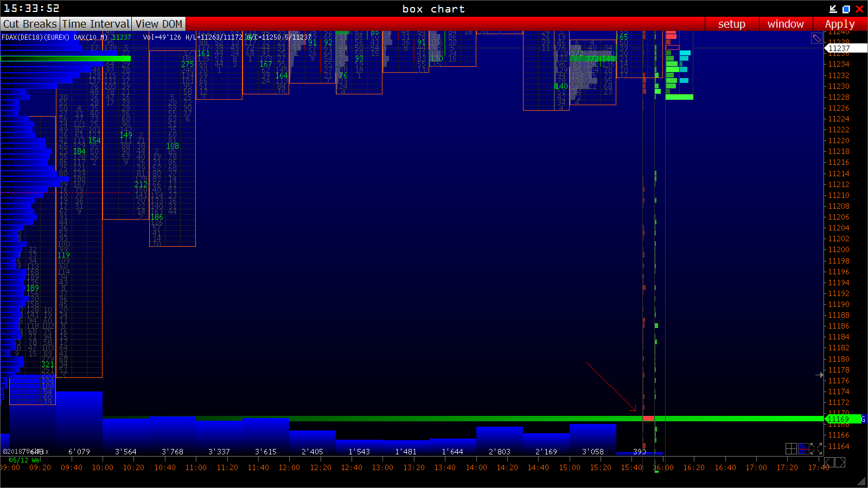Screen dimensions: 868x488
Task: Click the green 212 volume cell
Action: pos(141,184)
